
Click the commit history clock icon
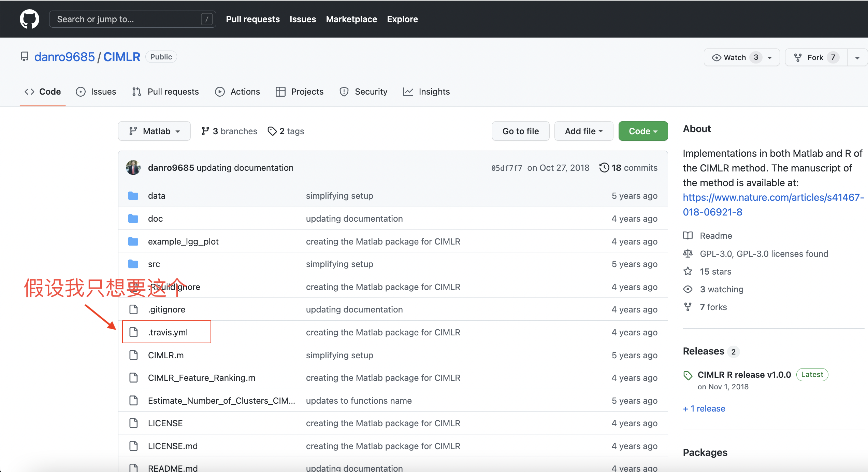(604, 168)
